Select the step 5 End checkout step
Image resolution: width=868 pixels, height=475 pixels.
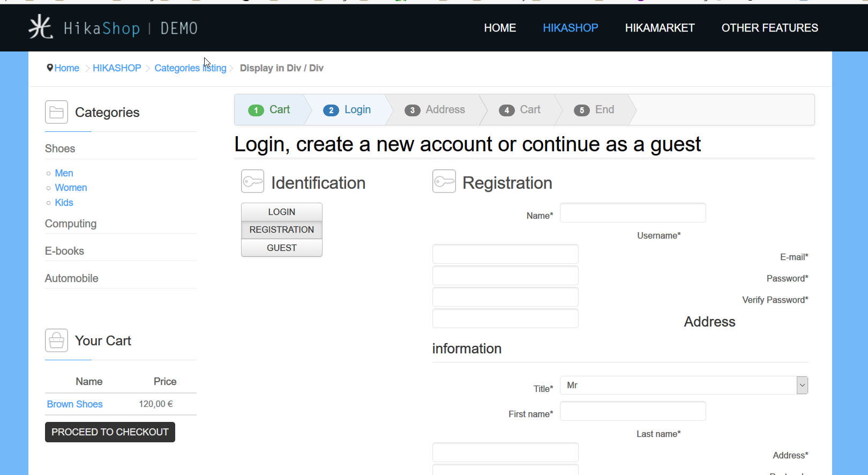[x=594, y=110]
